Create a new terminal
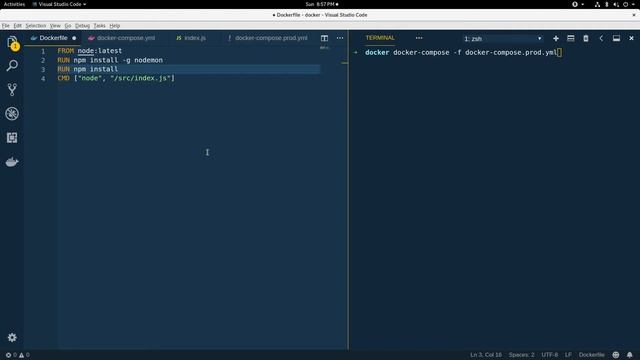This screenshot has width=640, height=360. tap(556, 38)
